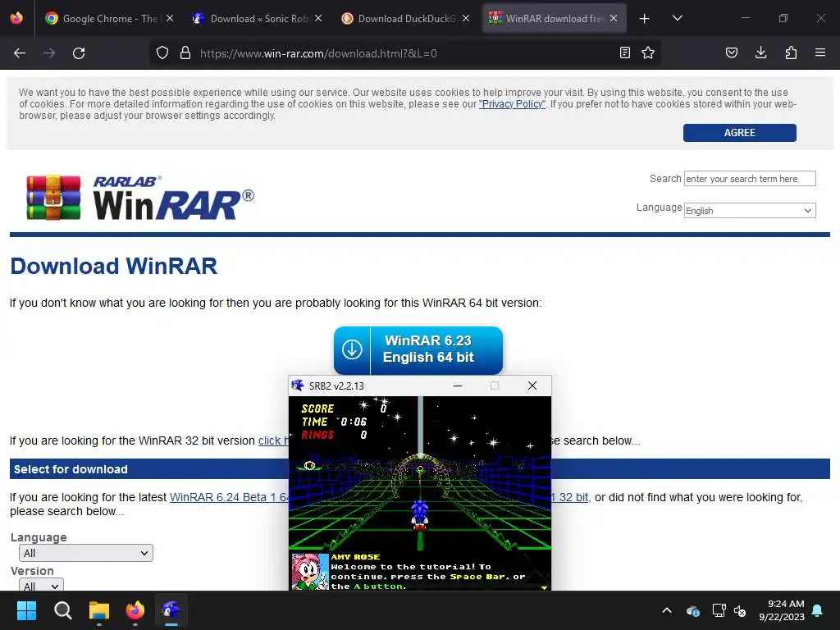The width and height of the screenshot is (840, 630).
Task: Click the SRB2 window title bar icon
Action: coord(297,386)
